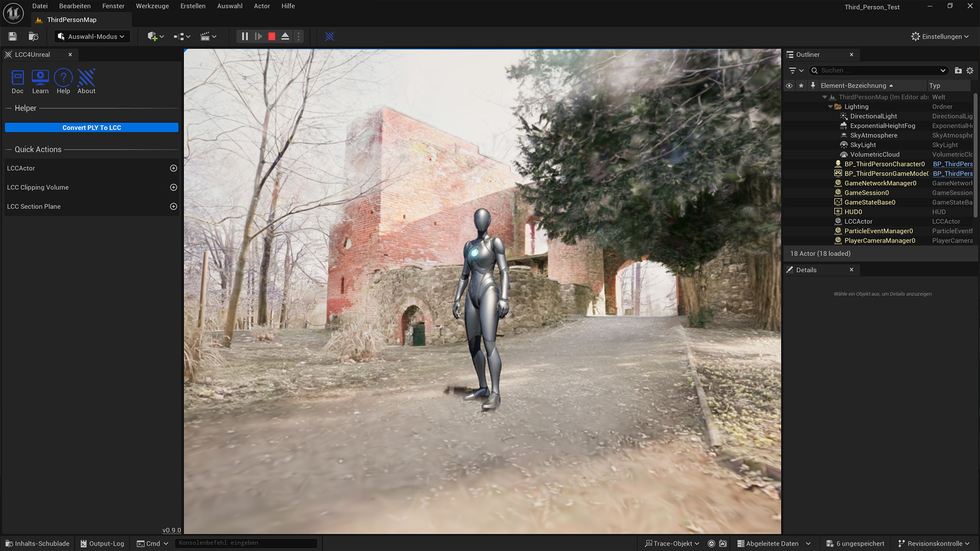Open the Auswahl menu
The width and height of the screenshot is (980, 551).
click(230, 6)
